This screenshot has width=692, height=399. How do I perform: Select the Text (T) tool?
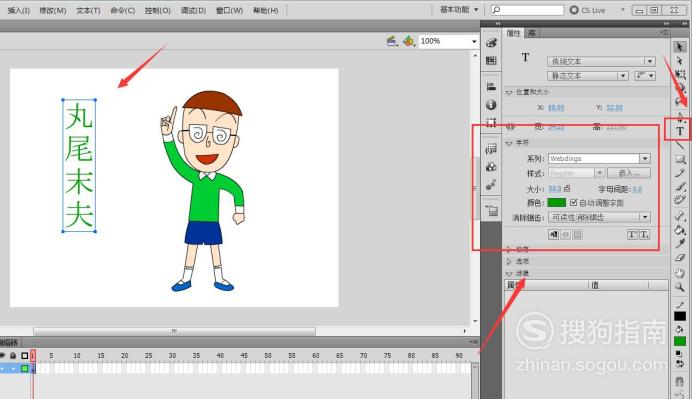point(680,131)
